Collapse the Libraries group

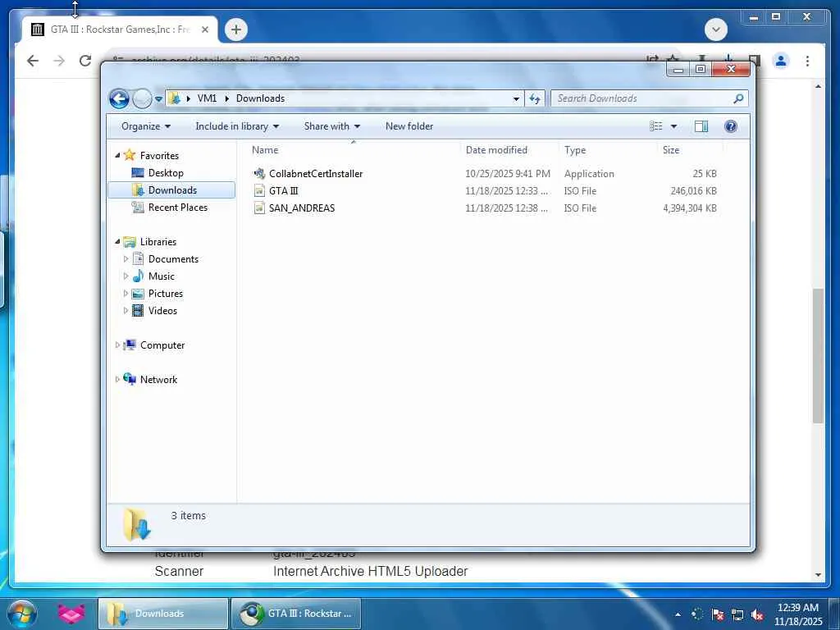(x=117, y=242)
